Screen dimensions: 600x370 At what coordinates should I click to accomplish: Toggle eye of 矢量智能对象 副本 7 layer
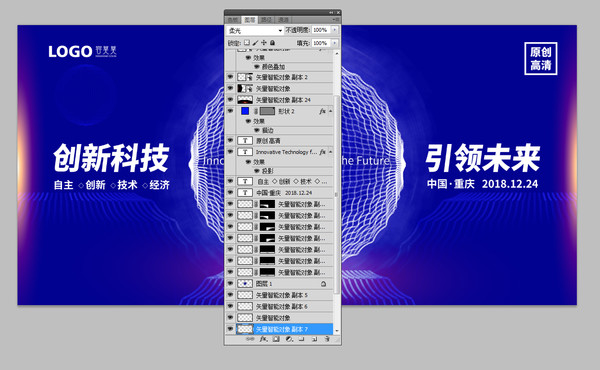click(230, 329)
